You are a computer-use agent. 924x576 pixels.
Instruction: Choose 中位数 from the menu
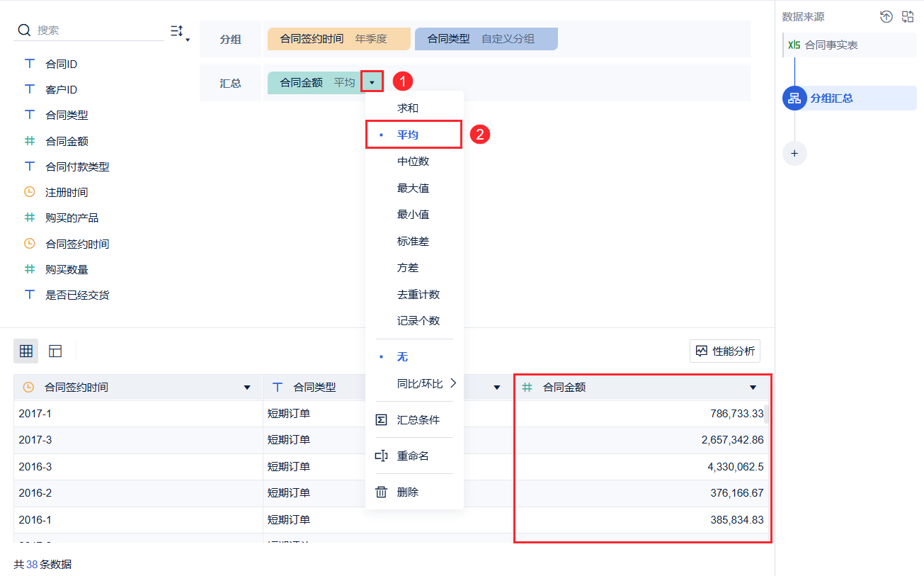414,162
